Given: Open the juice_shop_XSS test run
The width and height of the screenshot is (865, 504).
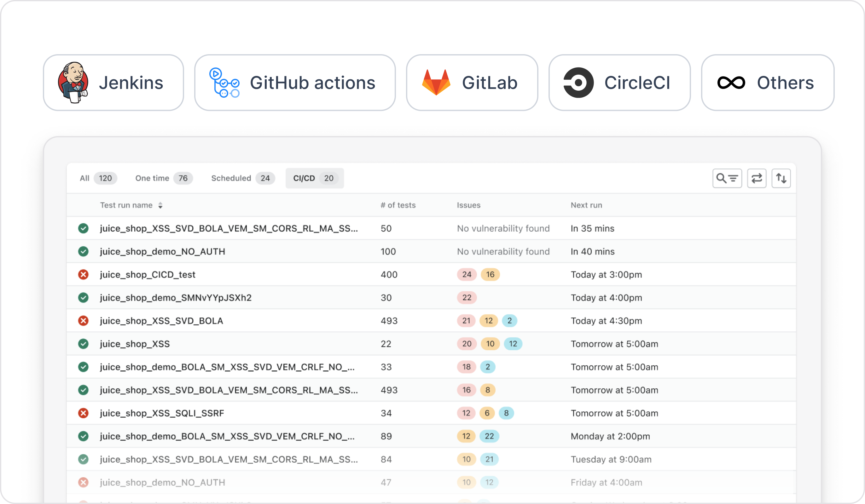Looking at the screenshot, I should tap(135, 344).
